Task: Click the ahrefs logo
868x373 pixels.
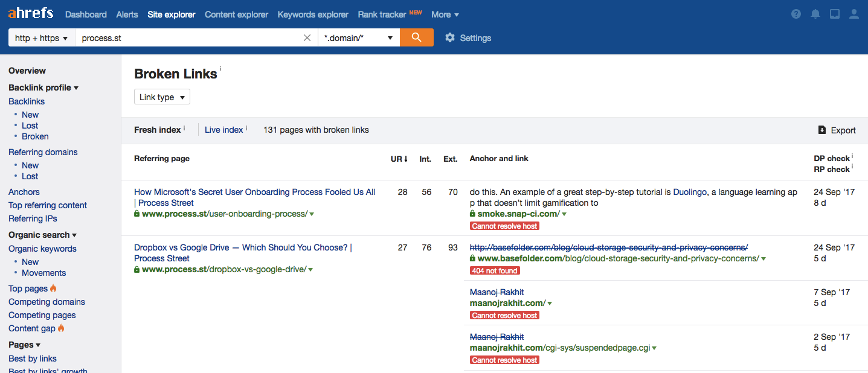Action: coord(31,13)
